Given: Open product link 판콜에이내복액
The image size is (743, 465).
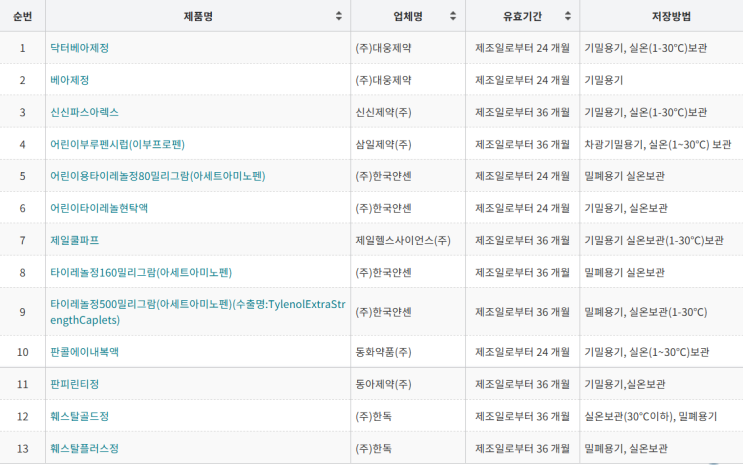Looking at the screenshot, I should pyautogui.click(x=84, y=352).
